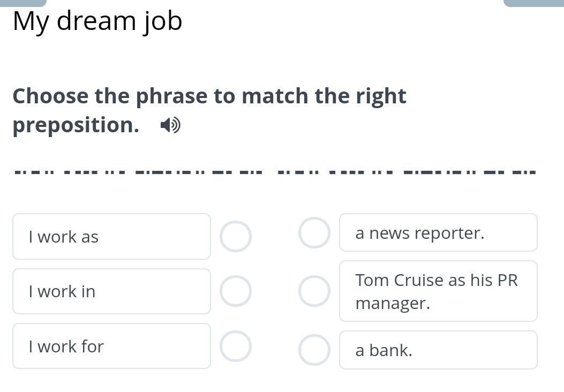Select the radio button beside 'a bank.'

314,350
